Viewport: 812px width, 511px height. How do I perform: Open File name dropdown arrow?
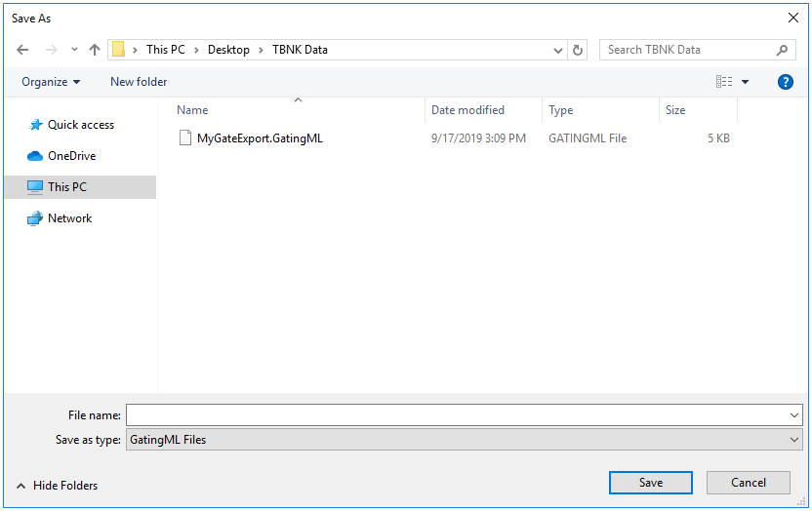coord(794,414)
